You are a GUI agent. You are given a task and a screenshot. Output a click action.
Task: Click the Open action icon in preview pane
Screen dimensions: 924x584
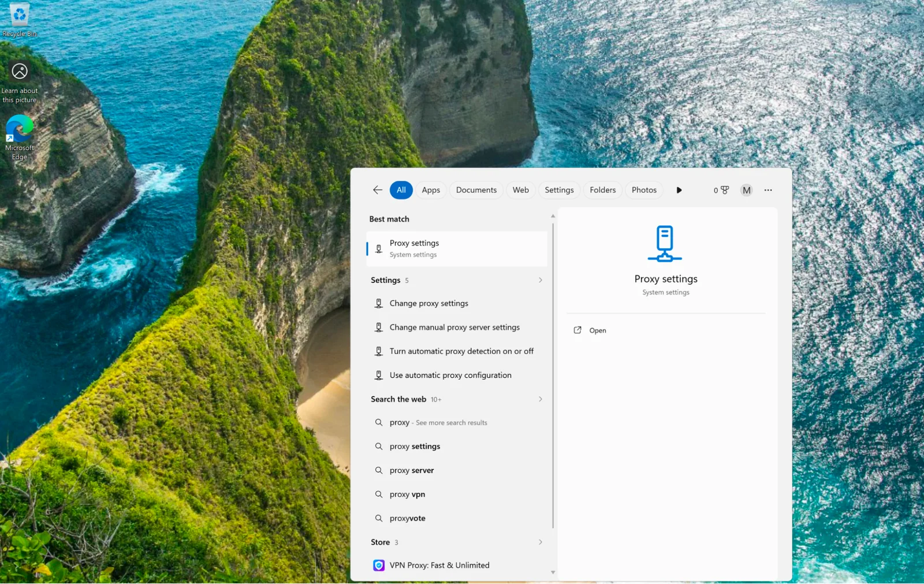(x=577, y=330)
